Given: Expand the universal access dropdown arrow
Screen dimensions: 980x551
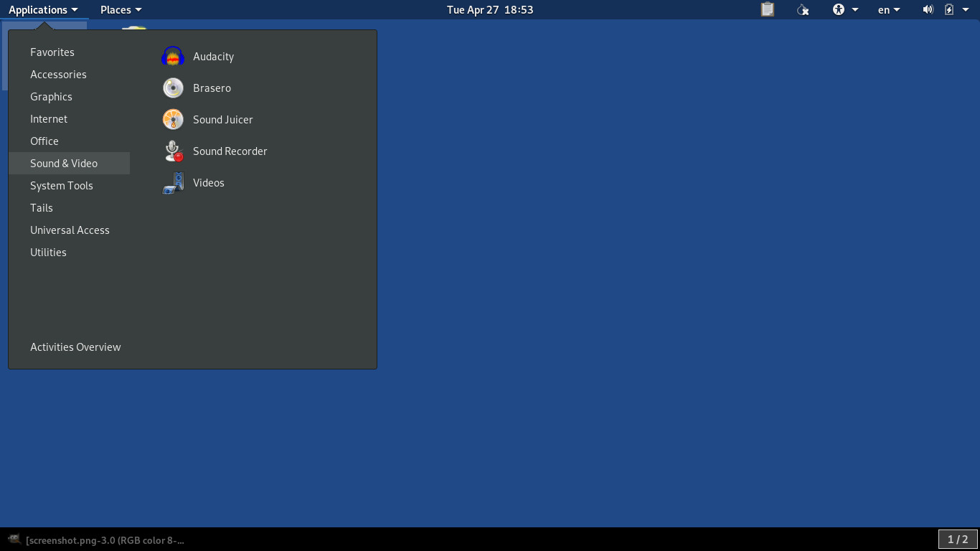Looking at the screenshot, I should 855,10.
